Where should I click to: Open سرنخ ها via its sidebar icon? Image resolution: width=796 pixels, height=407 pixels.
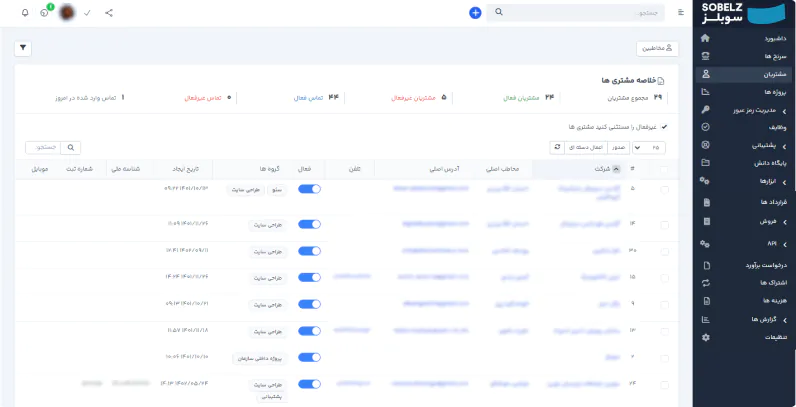tap(705, 56)
